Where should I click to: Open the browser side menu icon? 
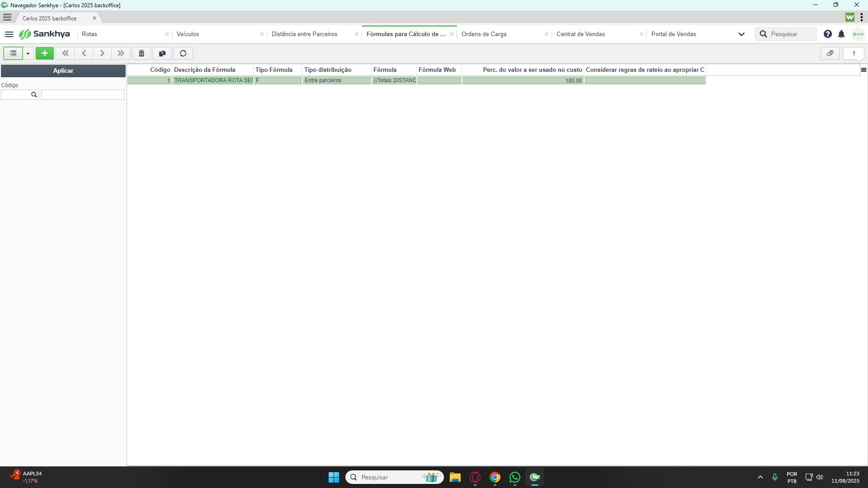[x=7, y=18]
